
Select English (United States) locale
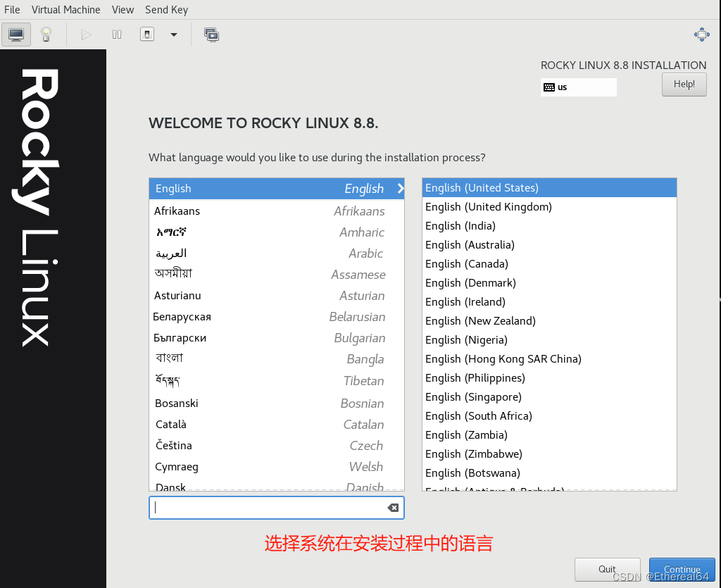[x=549, y=187]
